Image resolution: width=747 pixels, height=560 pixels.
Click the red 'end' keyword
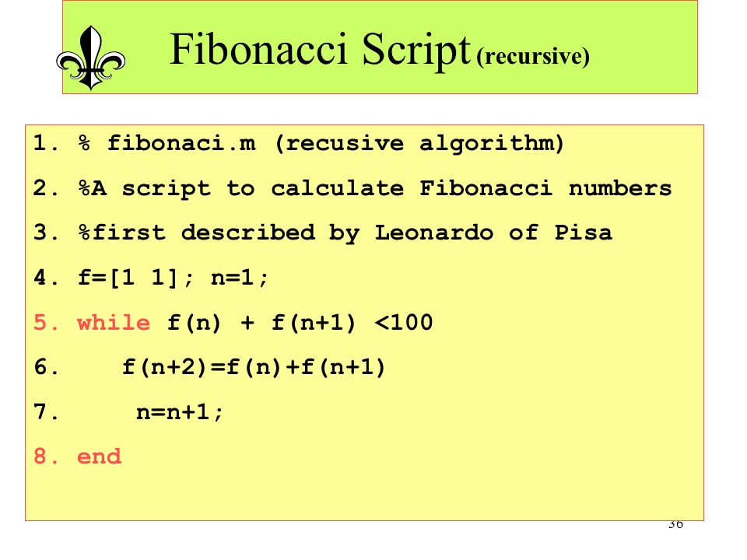click(x=99, y=457)
